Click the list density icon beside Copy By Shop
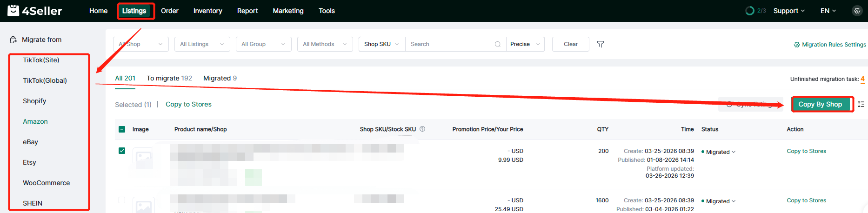This screenshot has width=868, height=213. pyautogui.click(x=861, y=104)
